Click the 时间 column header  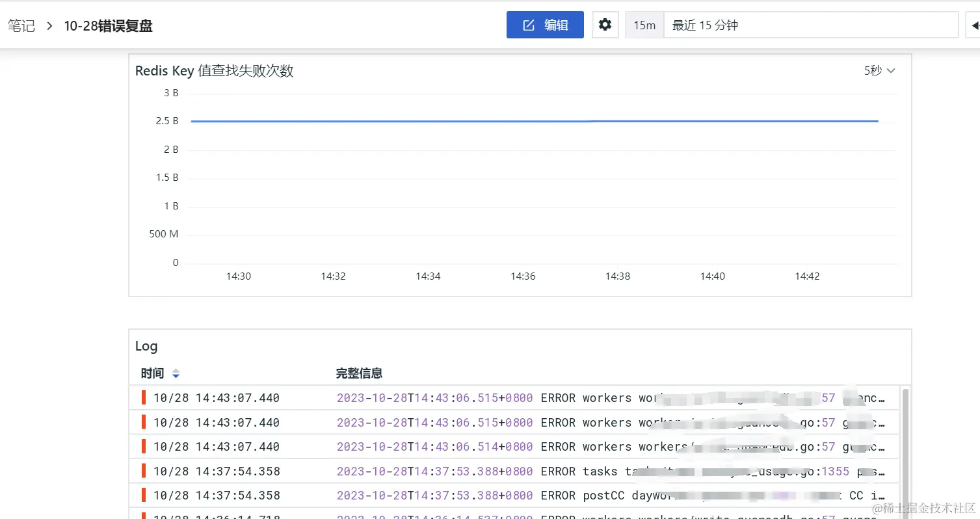coord(152,373)
